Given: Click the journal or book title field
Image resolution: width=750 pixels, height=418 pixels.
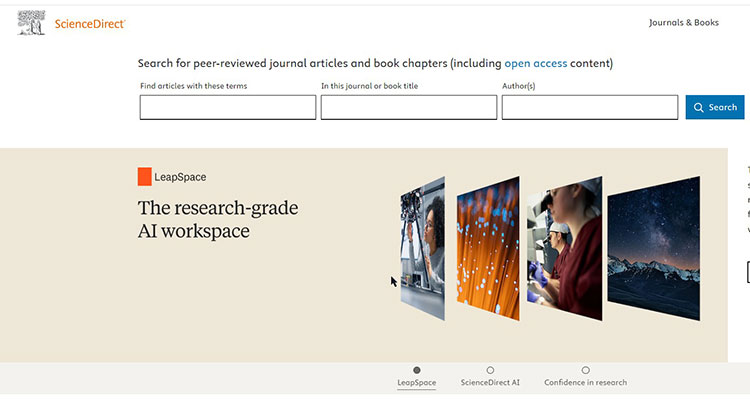Looking at the screenshot, I should (x=409, y=108).
